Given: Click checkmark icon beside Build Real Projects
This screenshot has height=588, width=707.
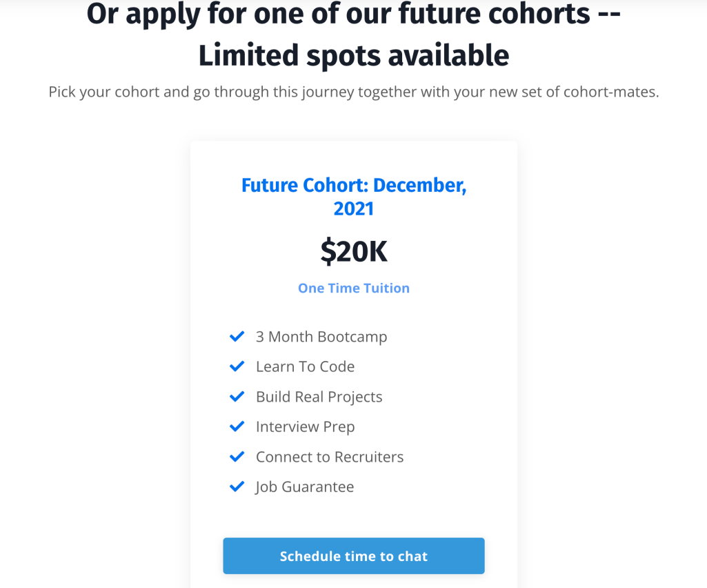Looking at the screenshot, I should tap(237, 397).
